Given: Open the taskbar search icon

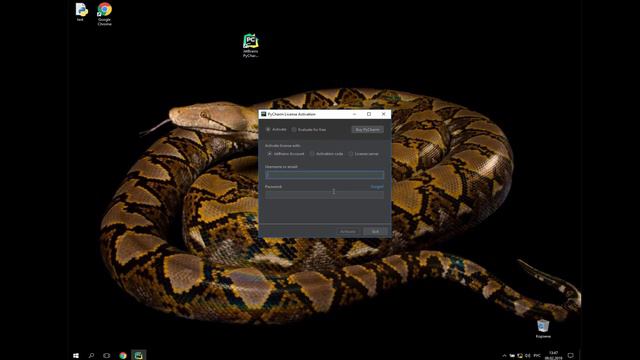Looking at the screenshot, I should [x=91, y=356].
